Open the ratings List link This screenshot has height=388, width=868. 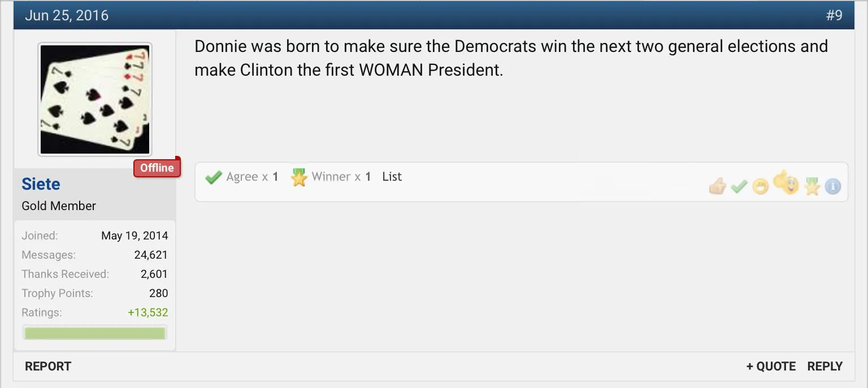[392, 177]
